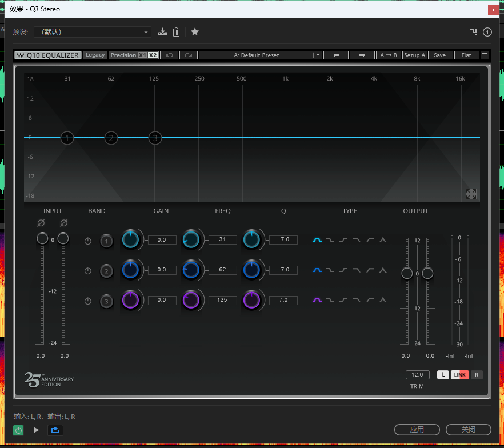Open the 预设 preset dropdown
This screenshot has height=448, width=504.
point(93,32)
